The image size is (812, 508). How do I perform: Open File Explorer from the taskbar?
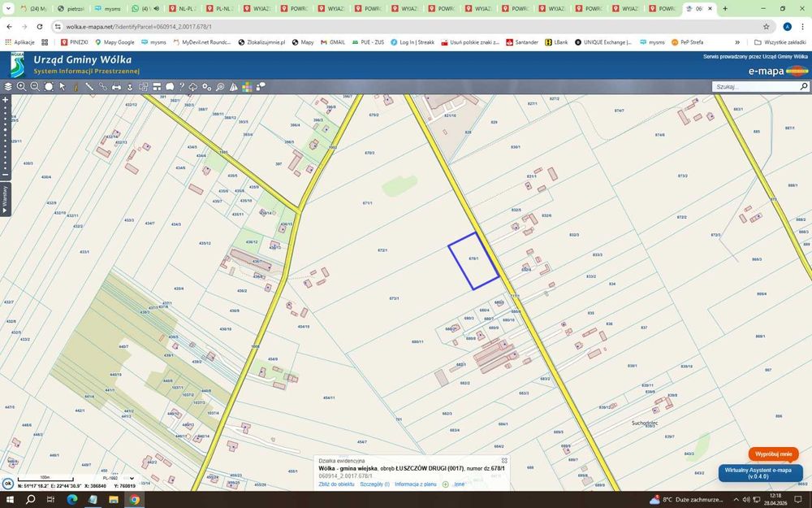113,500
